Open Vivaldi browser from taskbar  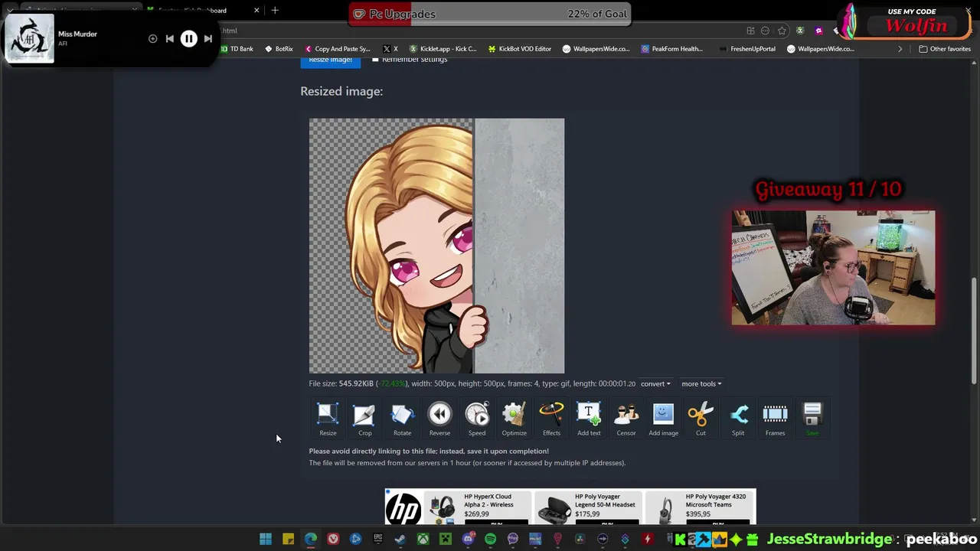click(333, 539)
